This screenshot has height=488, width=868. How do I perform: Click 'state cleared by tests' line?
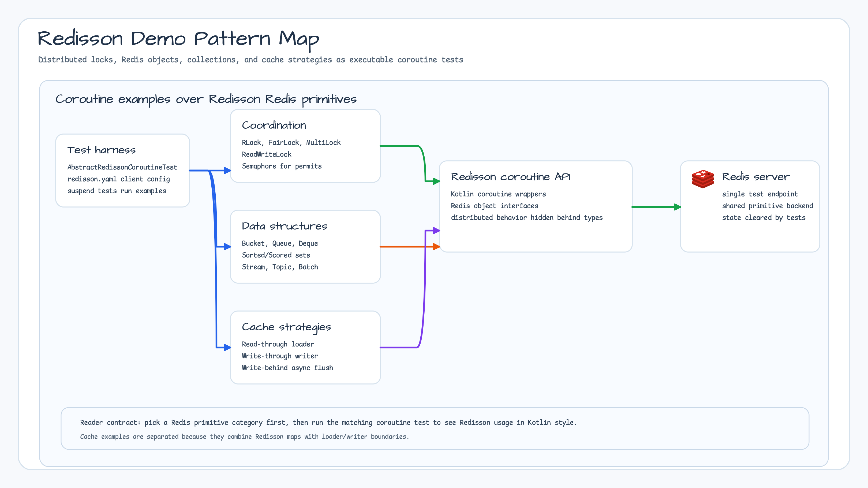764,218
